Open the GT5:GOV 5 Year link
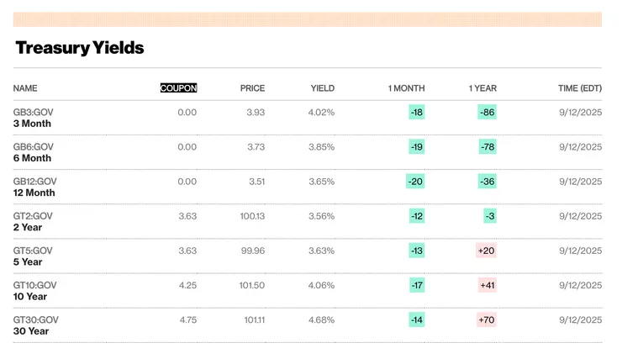Viewport: 622px width, 364px height. (x=33, y=256)
